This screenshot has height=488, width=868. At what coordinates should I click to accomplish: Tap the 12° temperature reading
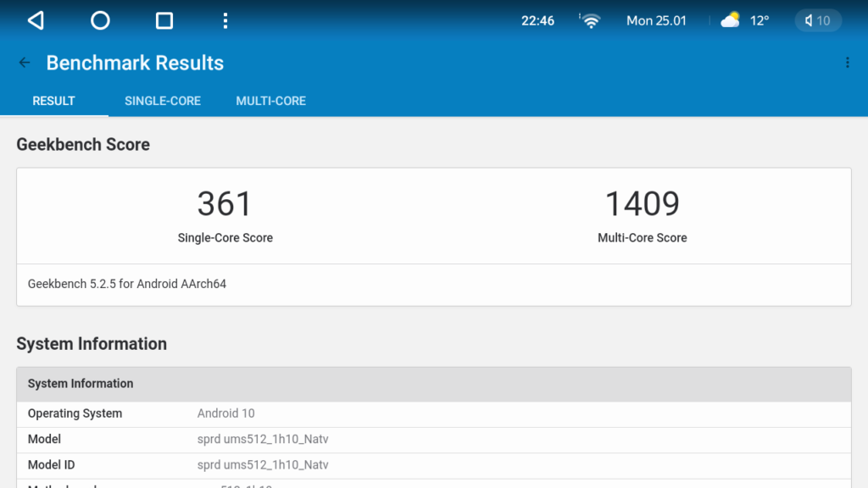pos(759,21)
